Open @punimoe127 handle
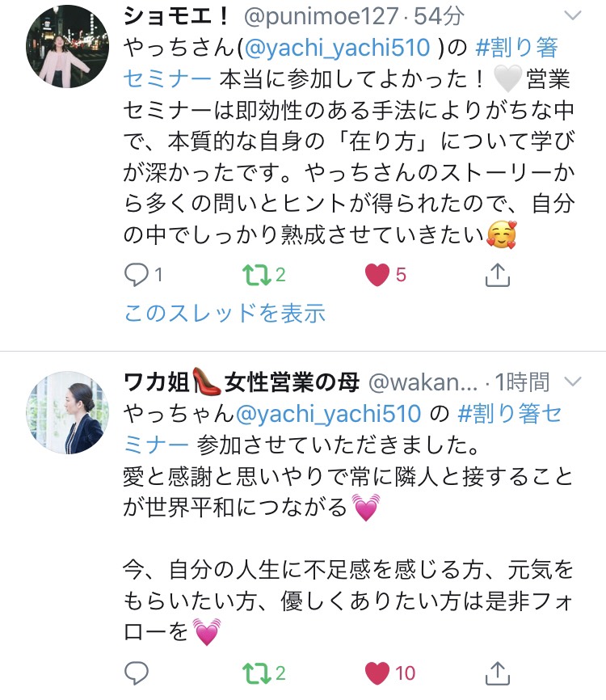Screen dimensions: 606x700 pos(321,17)
